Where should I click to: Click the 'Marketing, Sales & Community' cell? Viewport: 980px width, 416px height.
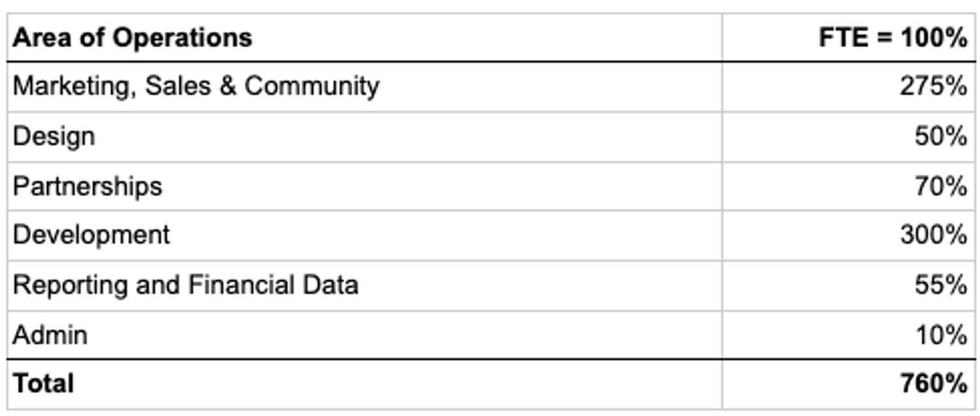pos(196,86)
